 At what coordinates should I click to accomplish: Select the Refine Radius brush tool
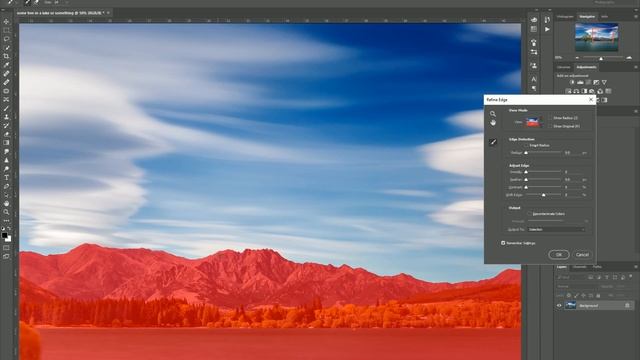point(493,142)
